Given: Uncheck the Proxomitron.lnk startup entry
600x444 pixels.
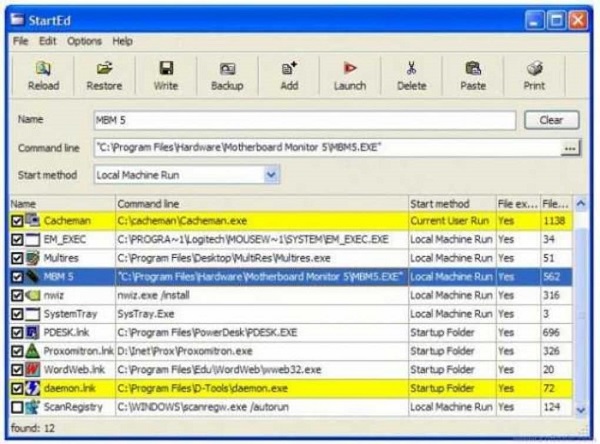Looking at the screenshot, I should 17,351.
